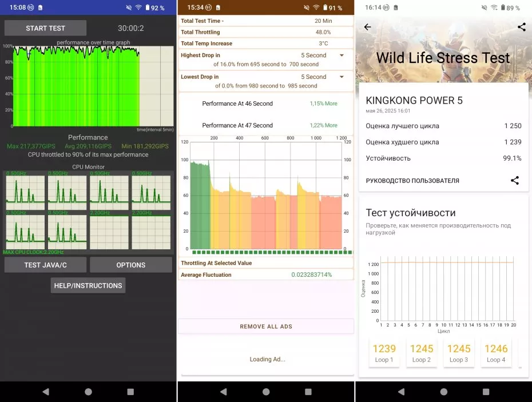Tap 'Min 181,292GIPS' value
The width and height of the screenshot is (532, 402).
(145, 146)
